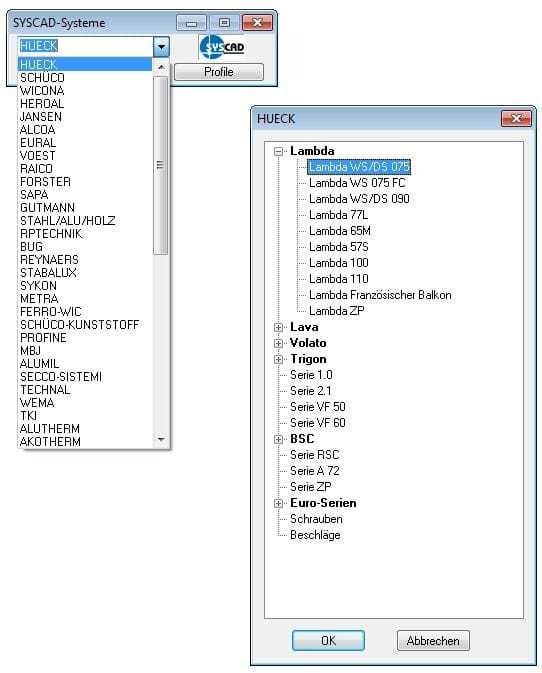Viewport: 542px width, 673px height.
Task: Expand the BSC tree node
Action: [x=279, y=439]
